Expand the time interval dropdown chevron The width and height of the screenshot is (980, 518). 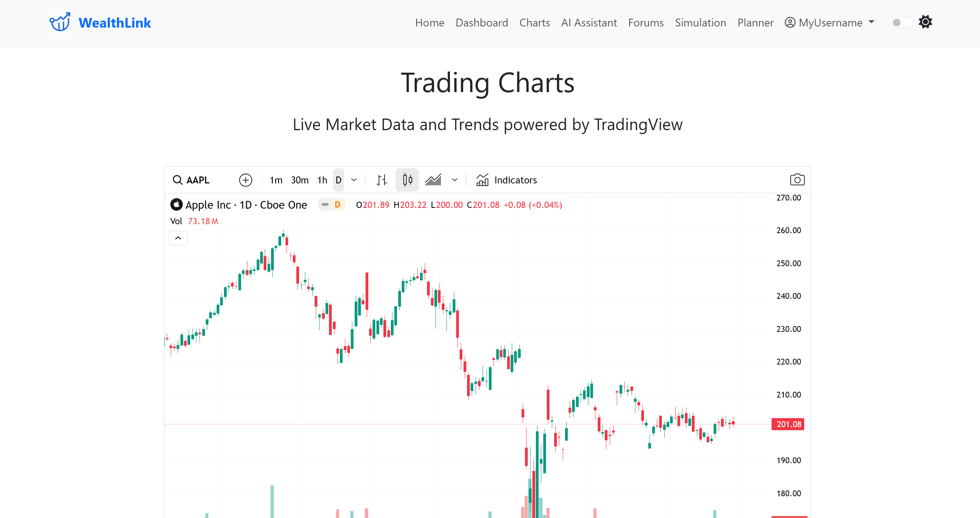(x=354, y=180)
